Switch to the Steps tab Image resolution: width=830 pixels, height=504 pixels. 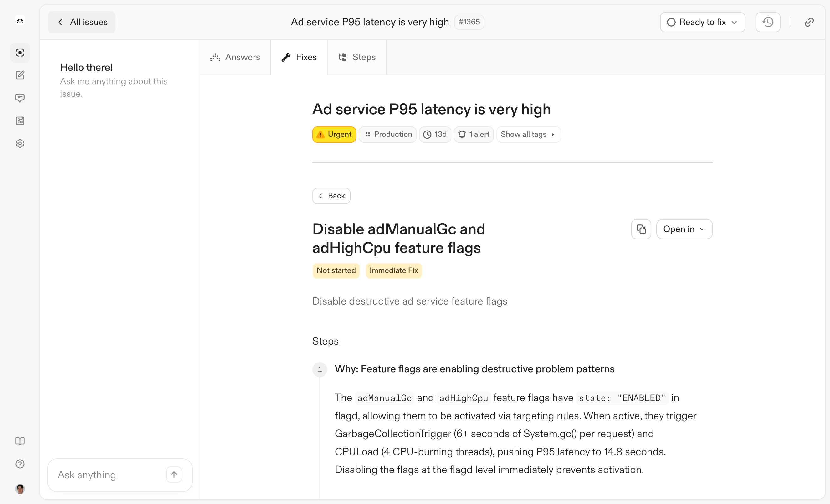(357, 57)
